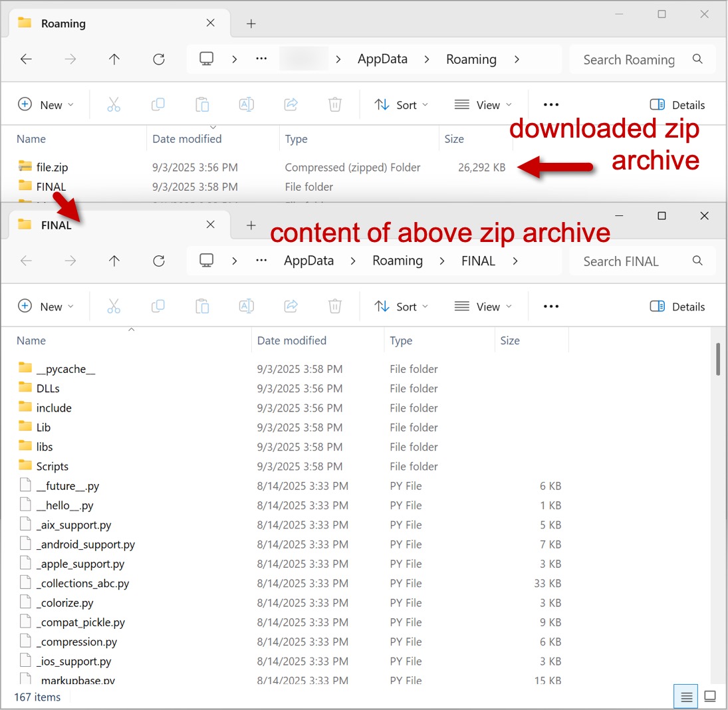Click the Share icon in FINAL window toolbar
728x710 pixels.
(x=291, y=306)
